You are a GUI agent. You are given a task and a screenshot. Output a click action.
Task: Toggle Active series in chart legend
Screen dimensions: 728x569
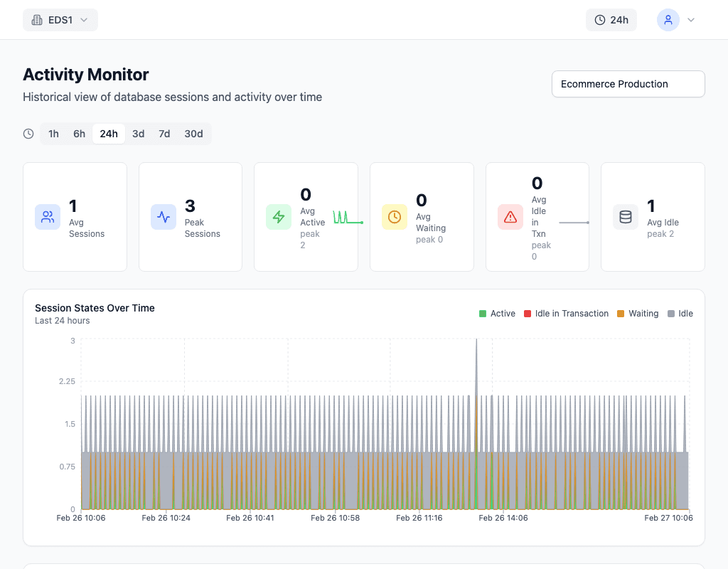pos(497,314)
